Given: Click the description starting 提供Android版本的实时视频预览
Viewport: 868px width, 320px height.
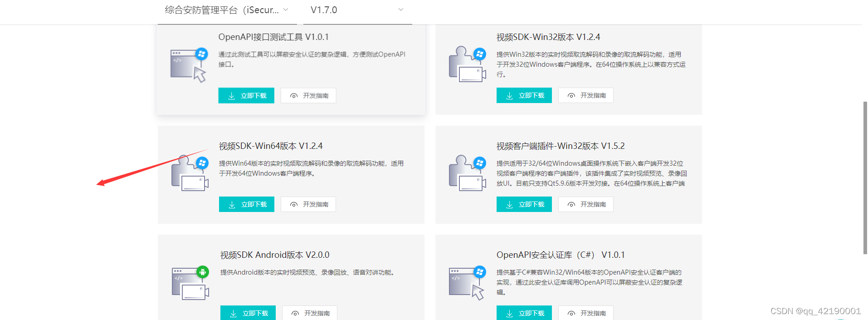Looking at the screenshot, I should click(x=308, y=272).
